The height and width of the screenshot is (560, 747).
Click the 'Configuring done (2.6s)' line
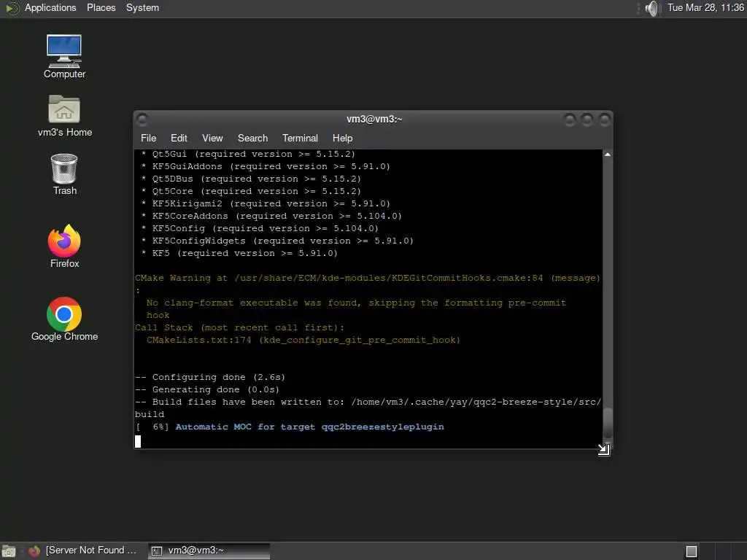pos(210,377)
